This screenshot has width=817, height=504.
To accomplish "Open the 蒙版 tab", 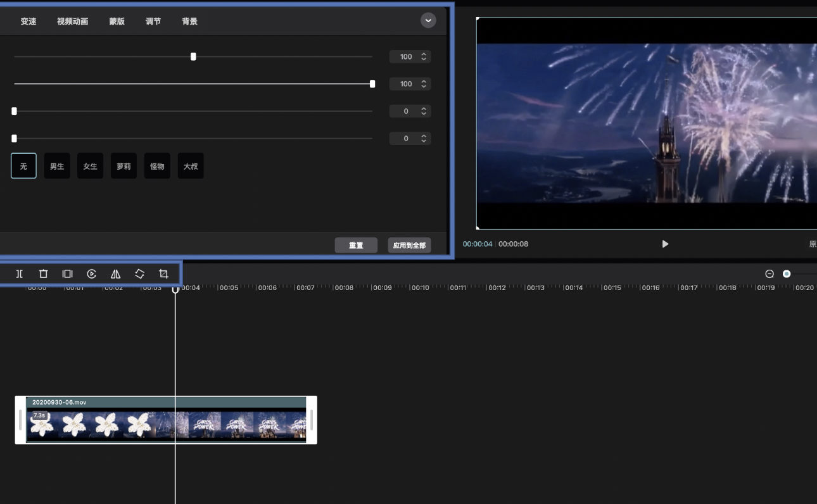I will tap(117, 22).
